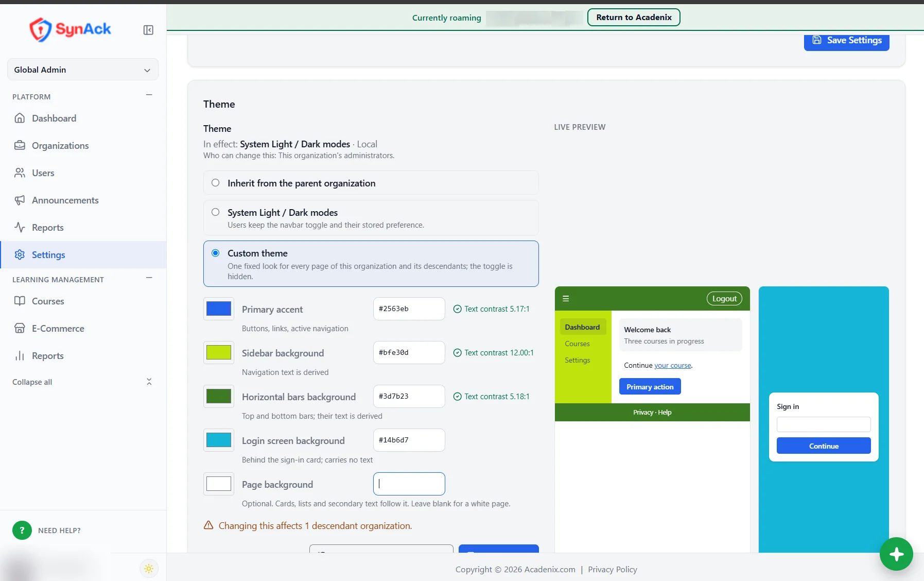Toggle light mode sun icon
The image size is (924, 581).
[x=149, y=569]
